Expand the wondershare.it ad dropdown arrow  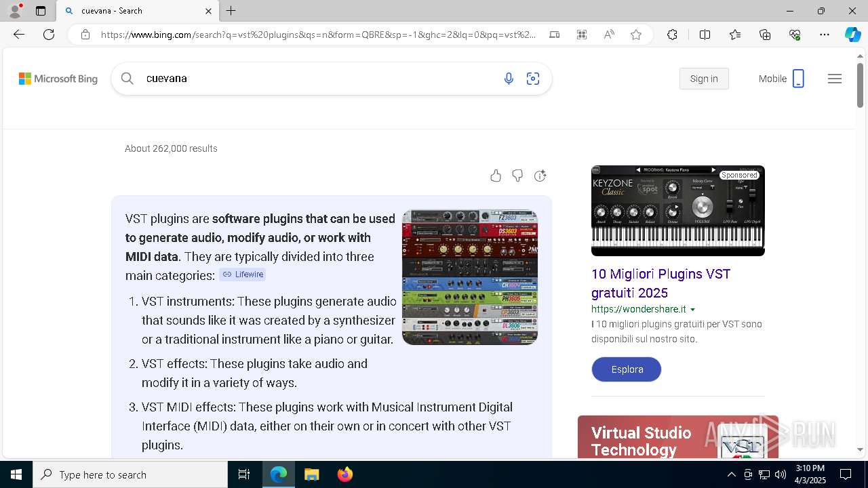pyautogui.click(x=692, y=310)
